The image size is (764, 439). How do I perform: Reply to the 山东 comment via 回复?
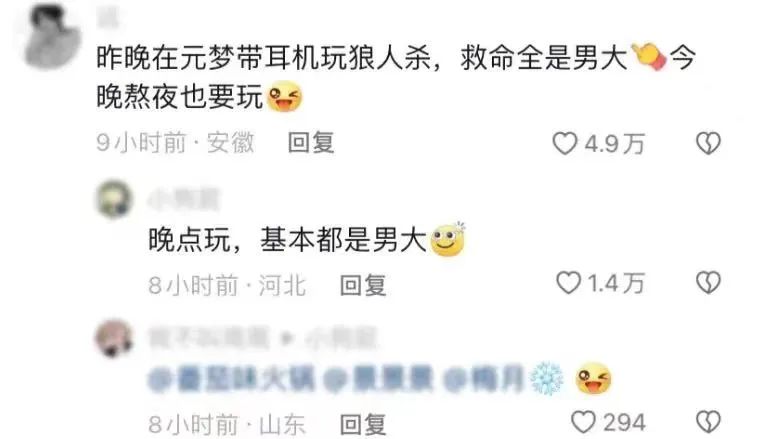pyautogui.click(x=363, y=424)
